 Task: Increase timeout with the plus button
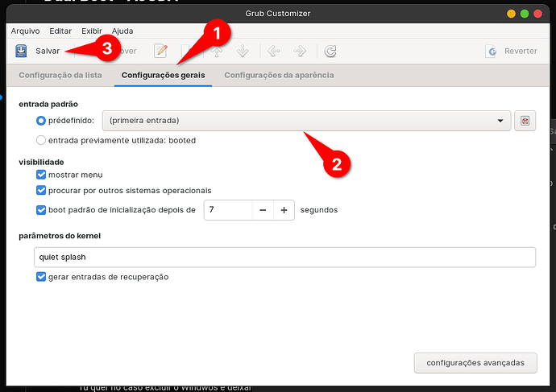pos(284,210)
